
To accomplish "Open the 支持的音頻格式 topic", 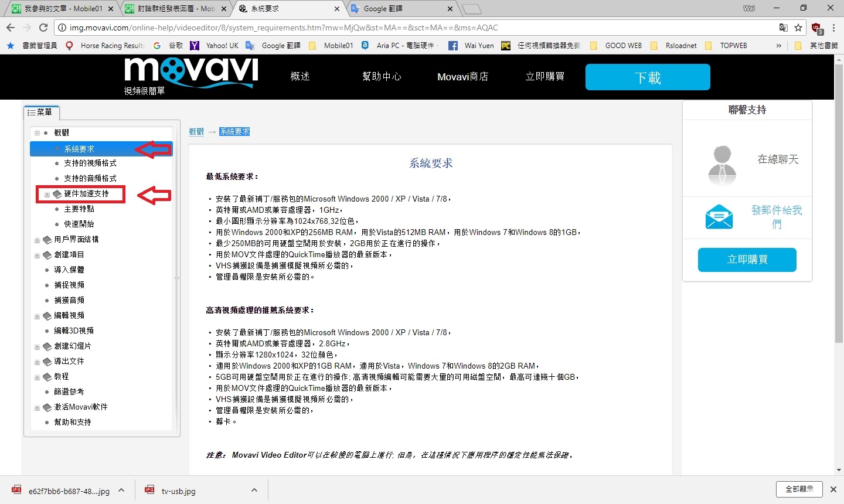I will (x=90, y=178).
